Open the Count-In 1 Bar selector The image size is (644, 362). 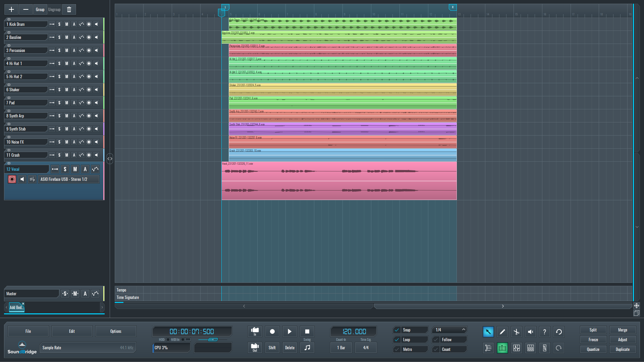click(341, 348)
